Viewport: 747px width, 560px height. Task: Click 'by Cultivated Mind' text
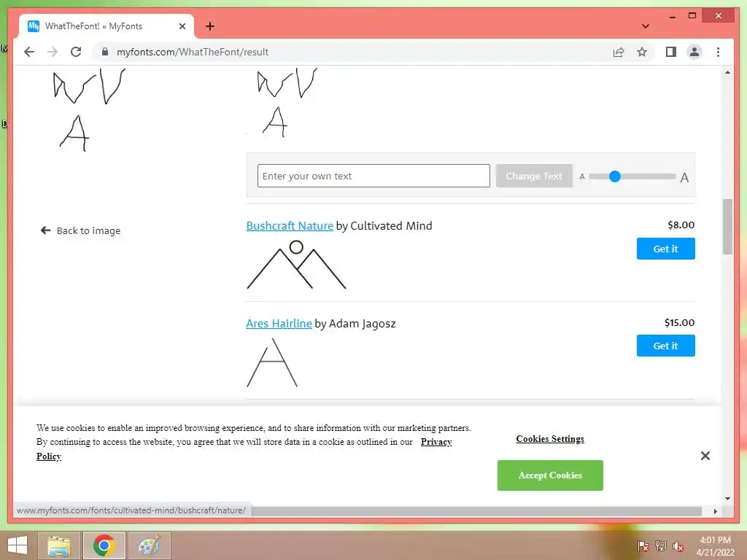(x=384, y=226)
